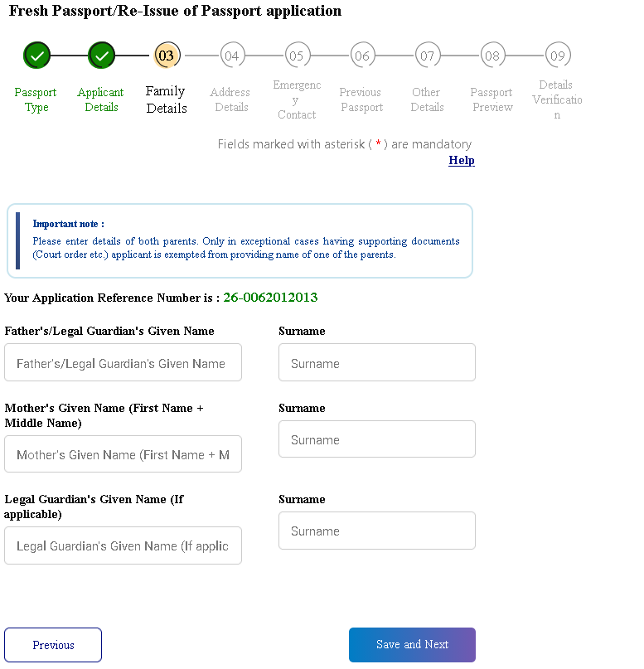Focus Legal Guardian's Given Name input field
This screenshot has width=644, height=669.
point(123,545)
